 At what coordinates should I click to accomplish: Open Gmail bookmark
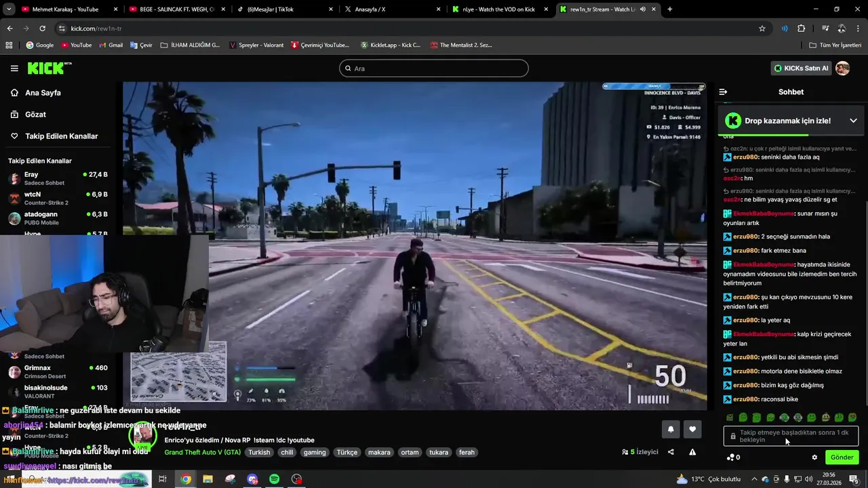[x=110, y=45]
